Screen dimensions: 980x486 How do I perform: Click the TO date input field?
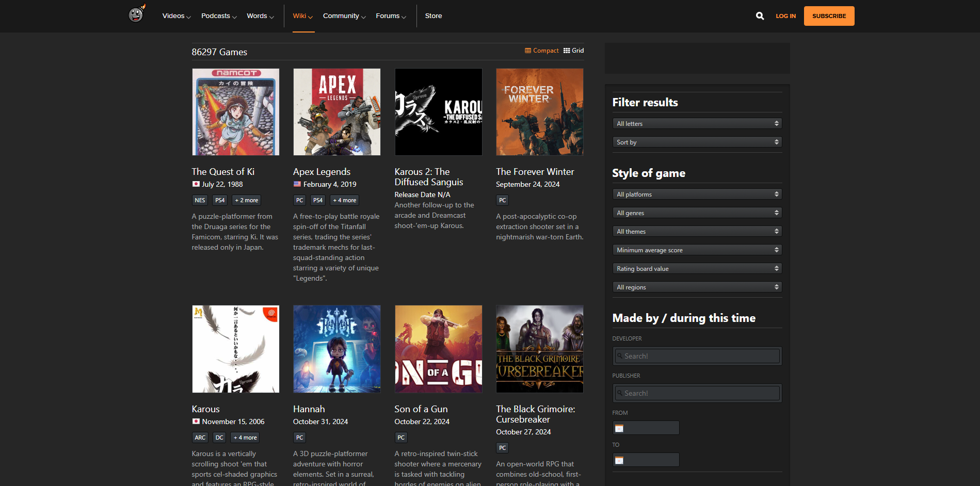pyautogui.click(x=646, y=460)
